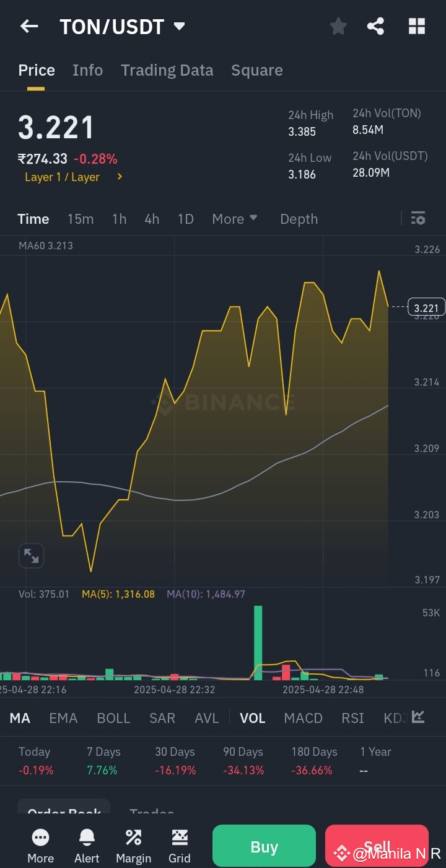Enable the BOLL indicator

(114, 718)
